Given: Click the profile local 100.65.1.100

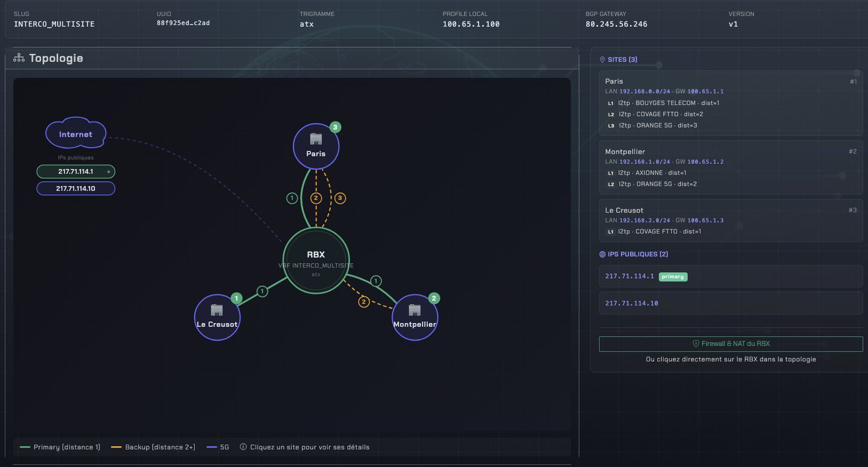Looking at the screenshot, I should tap(471, 24).
